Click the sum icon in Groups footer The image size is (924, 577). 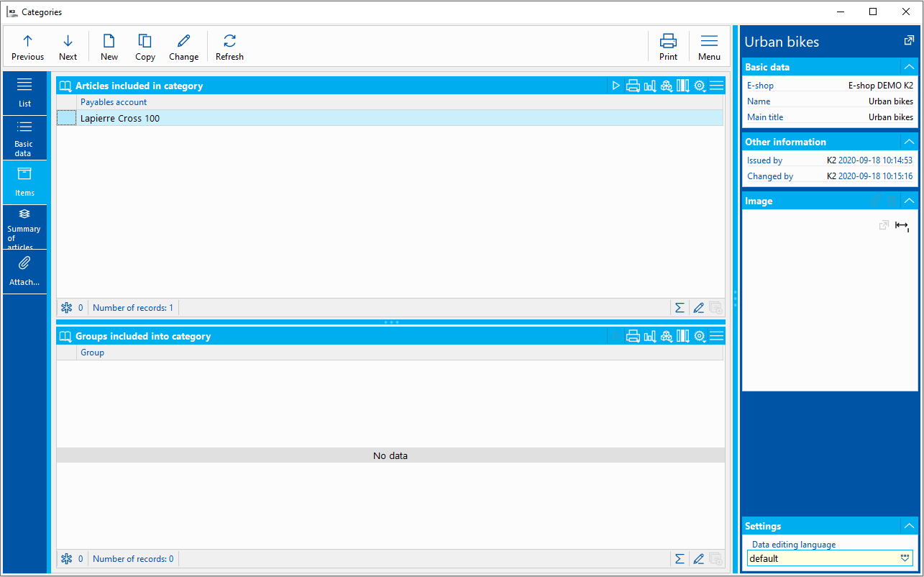click(x=680, y=558)
